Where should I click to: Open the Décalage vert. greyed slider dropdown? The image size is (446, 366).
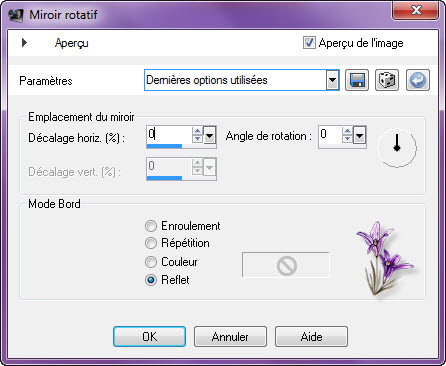(209, 167)
